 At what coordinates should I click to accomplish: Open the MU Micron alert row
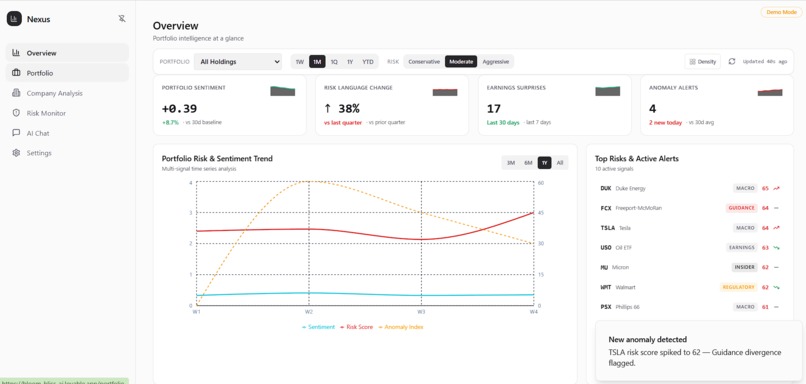690,267
